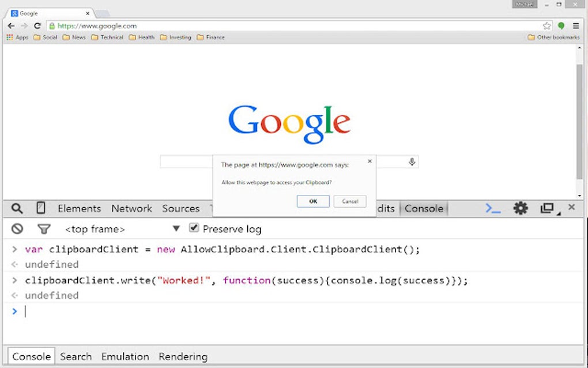The image size is (588, 368).
Task: Click the green extension icon
Action: point(561,25)
